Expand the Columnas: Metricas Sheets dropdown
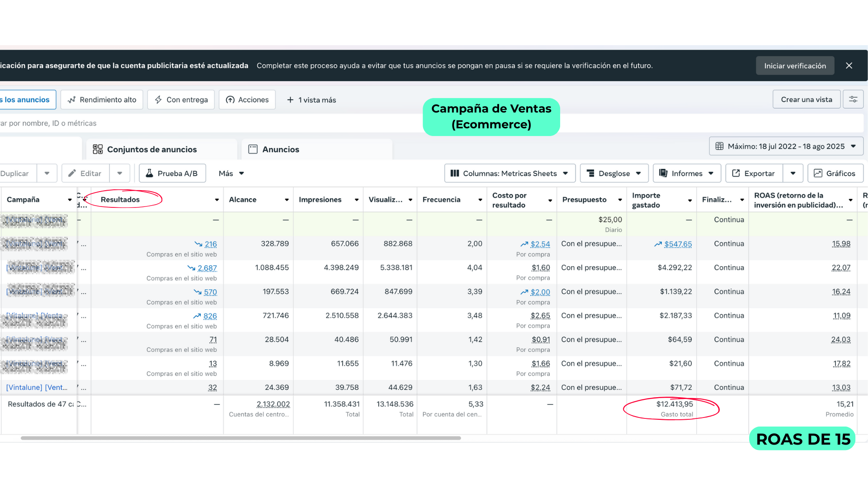The height and width of the screenshot is (488, 868). coord(509,174)
